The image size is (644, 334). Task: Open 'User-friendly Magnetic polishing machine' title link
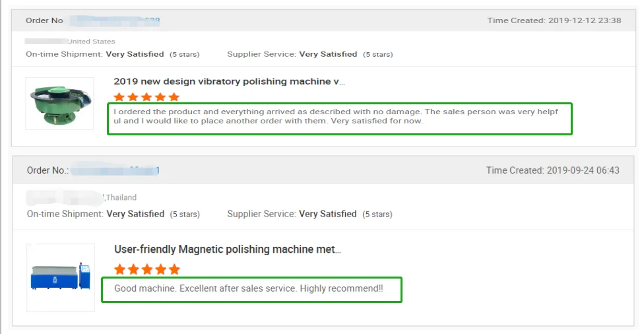227,250
